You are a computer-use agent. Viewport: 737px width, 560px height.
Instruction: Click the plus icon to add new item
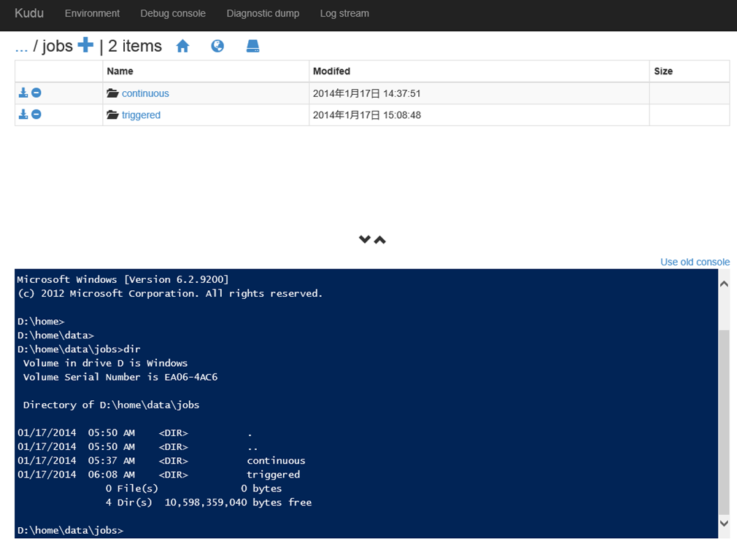coord(85,45)
